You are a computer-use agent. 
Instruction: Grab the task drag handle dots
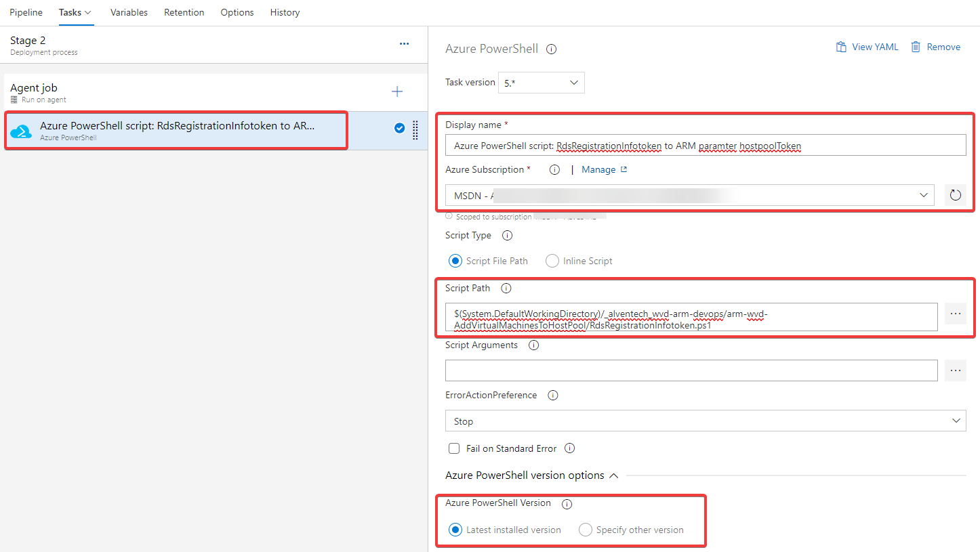click(415, 130)
